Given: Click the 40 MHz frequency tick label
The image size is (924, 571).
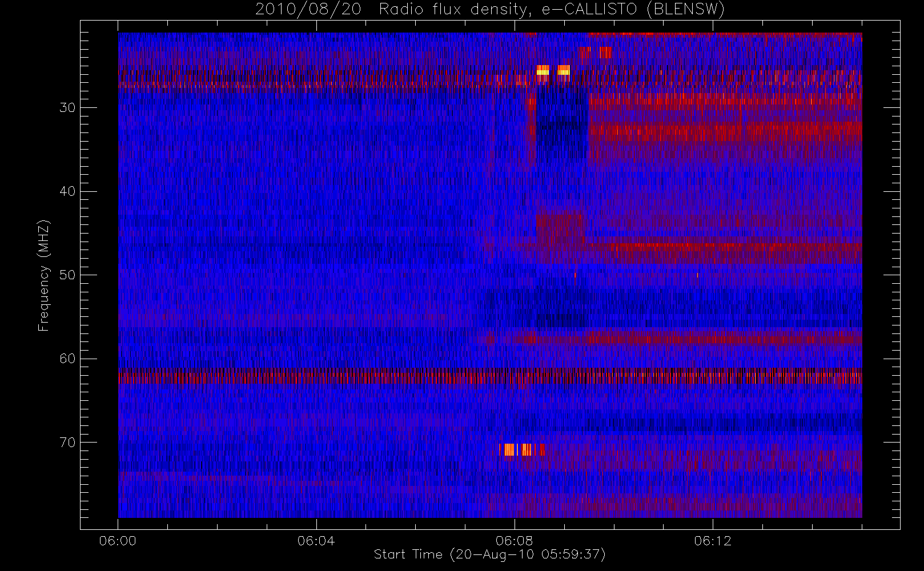Looking at the screenshot, I should [67, 191].
